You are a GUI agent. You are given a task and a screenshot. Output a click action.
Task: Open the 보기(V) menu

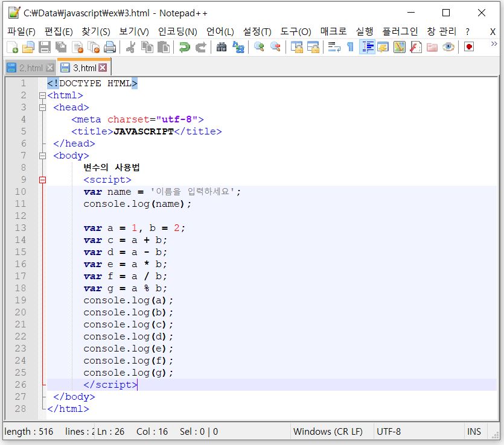tap(134, 31)
